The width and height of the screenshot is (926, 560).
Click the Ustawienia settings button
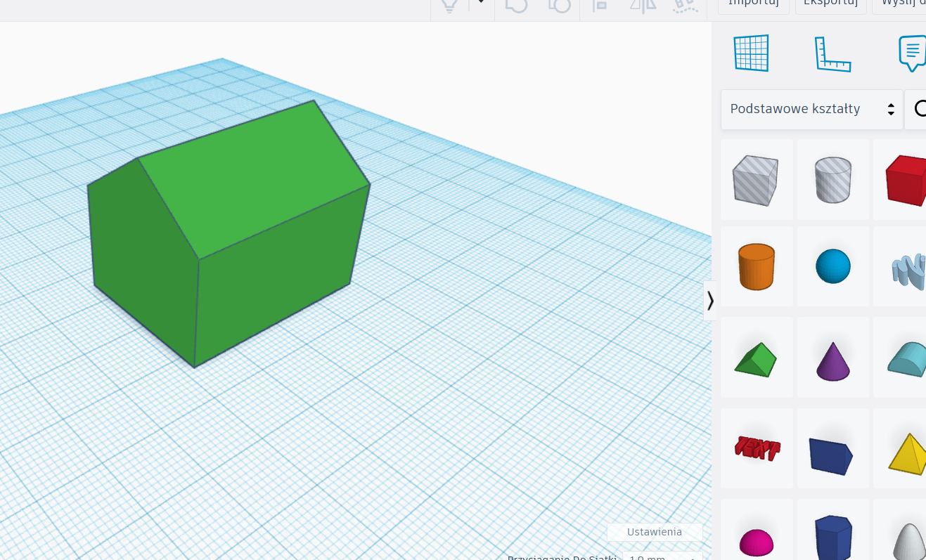click(655, 532)
